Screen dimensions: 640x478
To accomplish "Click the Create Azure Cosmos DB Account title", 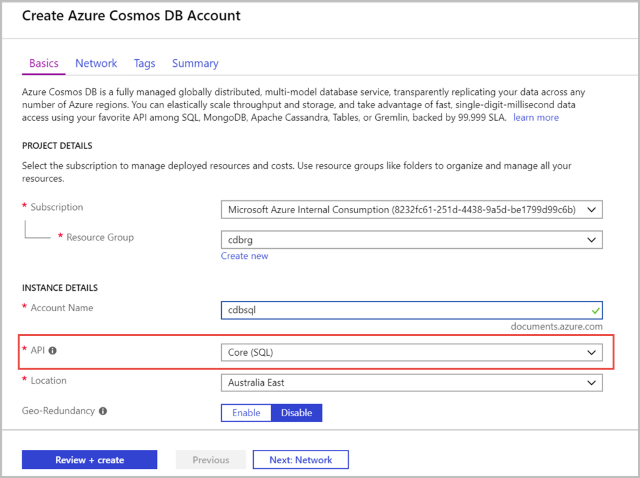I will (131, 16).
